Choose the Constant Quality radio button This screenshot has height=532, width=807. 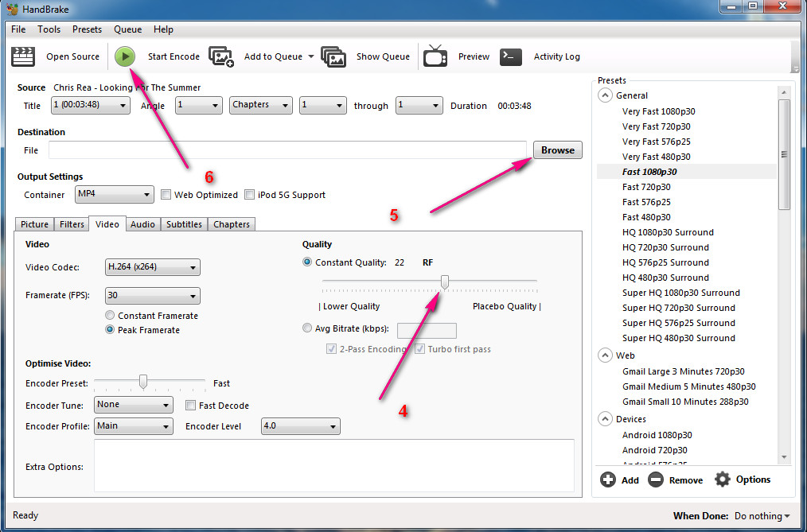coord(307,262)
